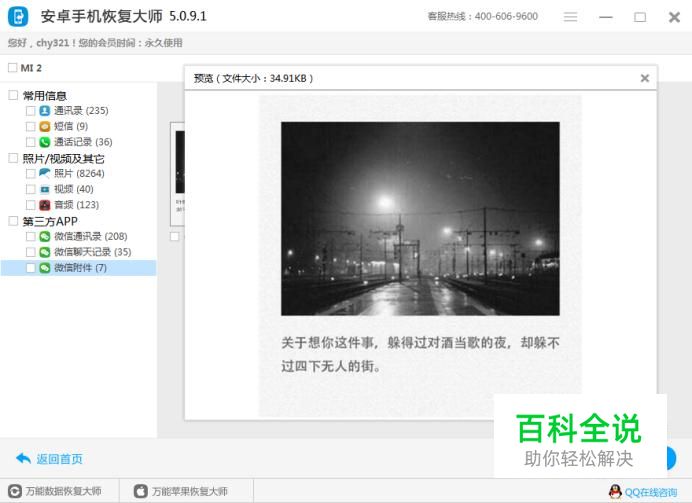The height and width of the screenshot is (503, 692).
Task: Check the 照片 (8264) checkbox
Action: click(x=30, y=173)
